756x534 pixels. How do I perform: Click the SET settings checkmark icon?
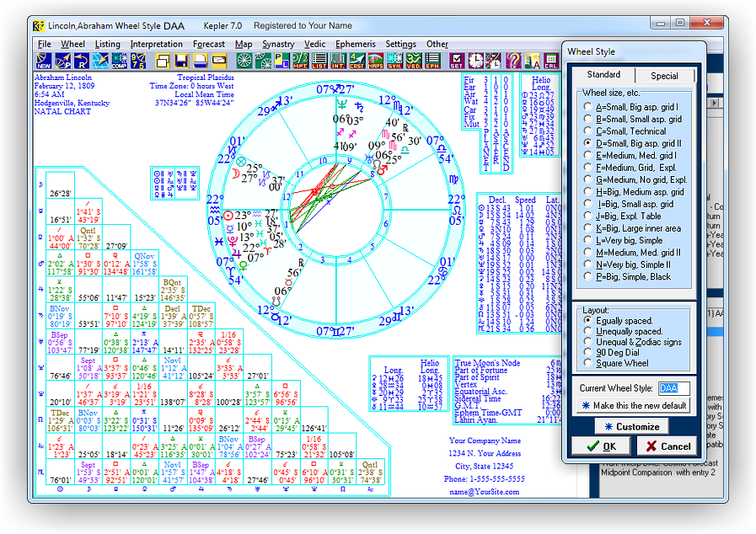coord(457,61)
